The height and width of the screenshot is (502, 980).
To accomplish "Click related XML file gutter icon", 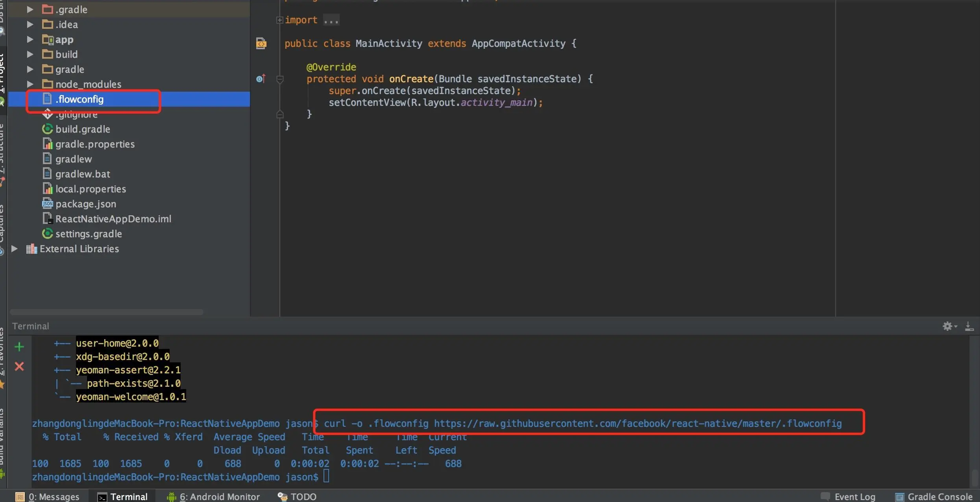I will [x=261, y=43].
